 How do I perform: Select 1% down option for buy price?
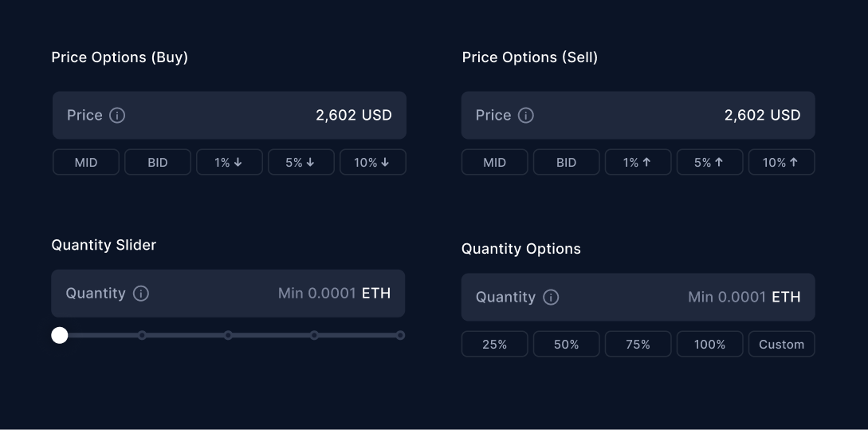coord(229,162)
